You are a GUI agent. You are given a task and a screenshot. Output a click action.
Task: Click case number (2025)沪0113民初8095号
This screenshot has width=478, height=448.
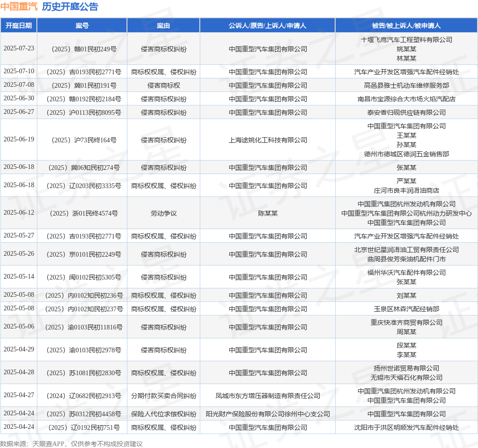tap(82, 112)
